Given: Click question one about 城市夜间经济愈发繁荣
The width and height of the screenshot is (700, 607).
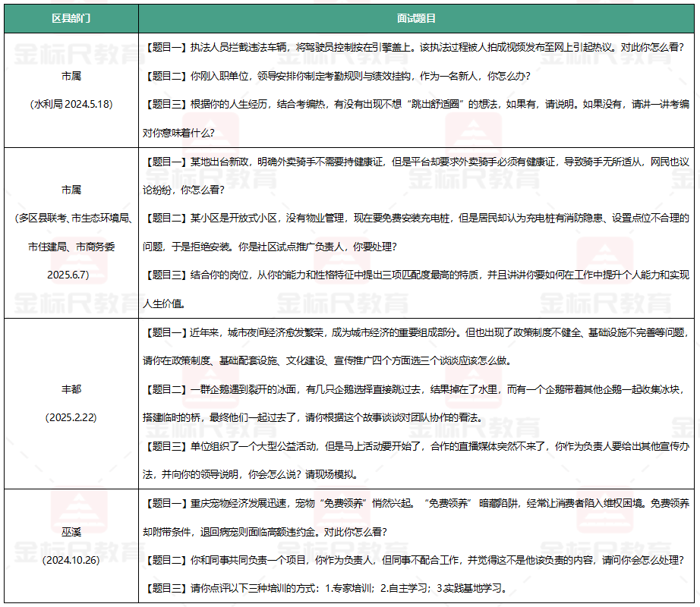Looking at the screenshot, I should [416, 332].
